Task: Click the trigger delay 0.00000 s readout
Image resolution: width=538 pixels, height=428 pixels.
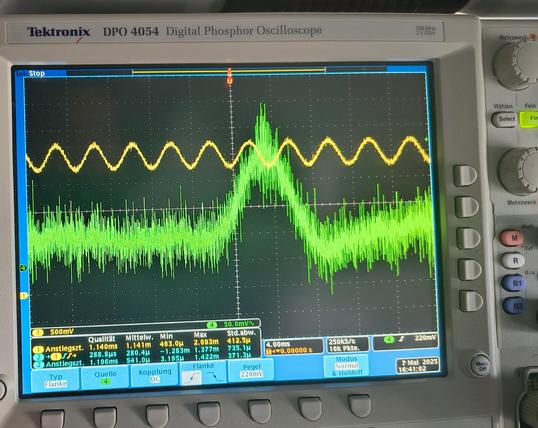Action: point(289,350)
